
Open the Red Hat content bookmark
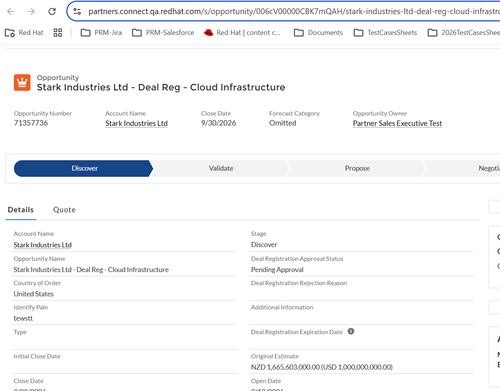click(242, 33)
